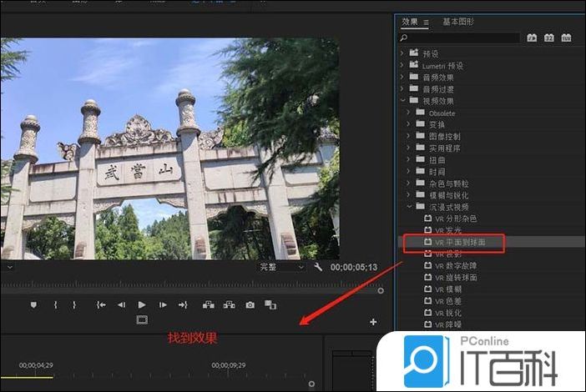Jump to the In point
Viewport: 586px width, 392px height.
[x=101, y=305]
